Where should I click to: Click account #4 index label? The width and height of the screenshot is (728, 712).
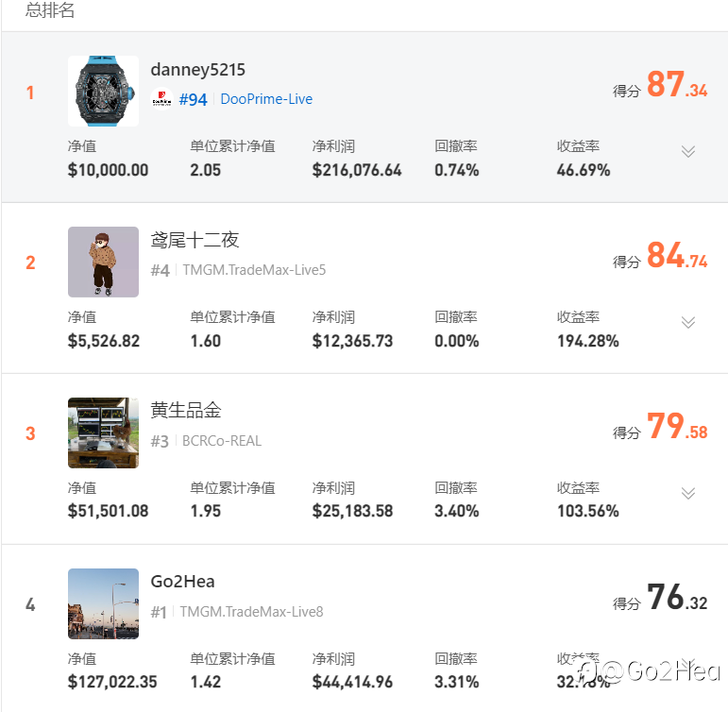(x=160, y=270)
